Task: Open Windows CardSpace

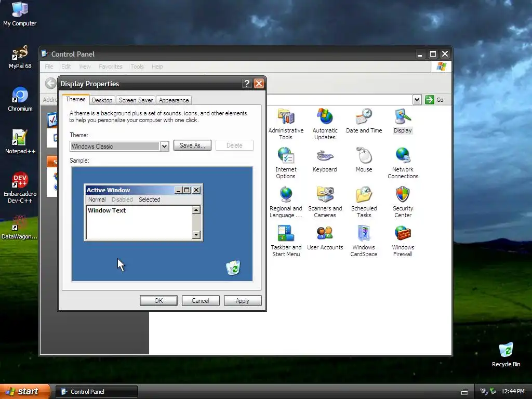Action: (x=364, y=241)
